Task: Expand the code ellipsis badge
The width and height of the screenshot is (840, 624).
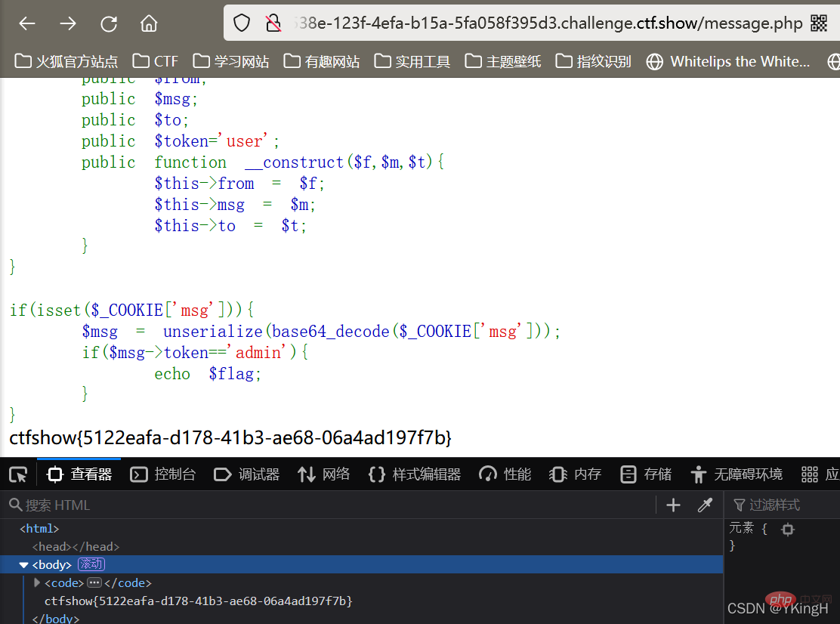Action: [x=94, y=582]
